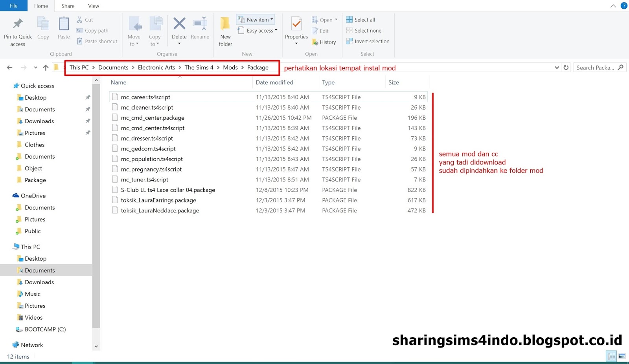Open the New item dropdown

point(255,20)
